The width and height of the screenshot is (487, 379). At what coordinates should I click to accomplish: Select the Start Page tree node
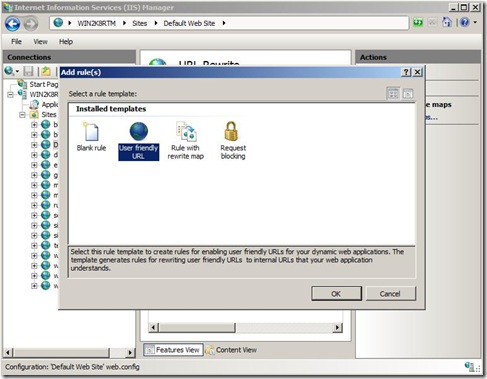[x=44, y=84]
